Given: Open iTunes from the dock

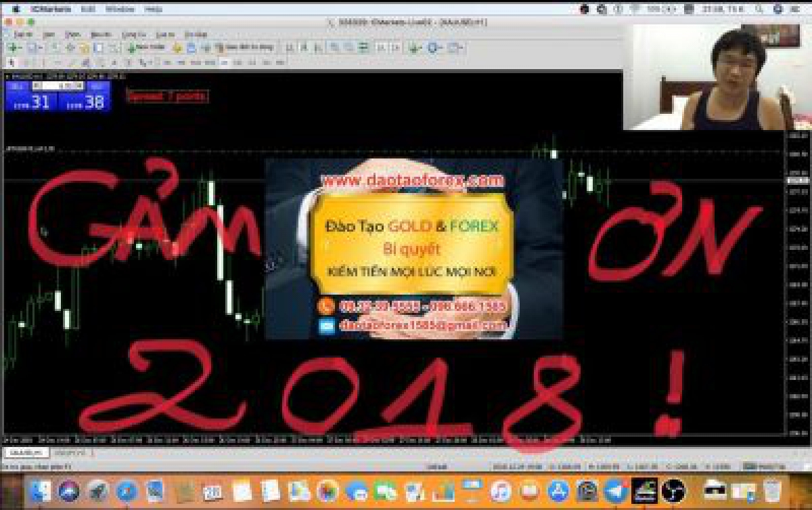Looking at the screenshot, I should point(501,490).
